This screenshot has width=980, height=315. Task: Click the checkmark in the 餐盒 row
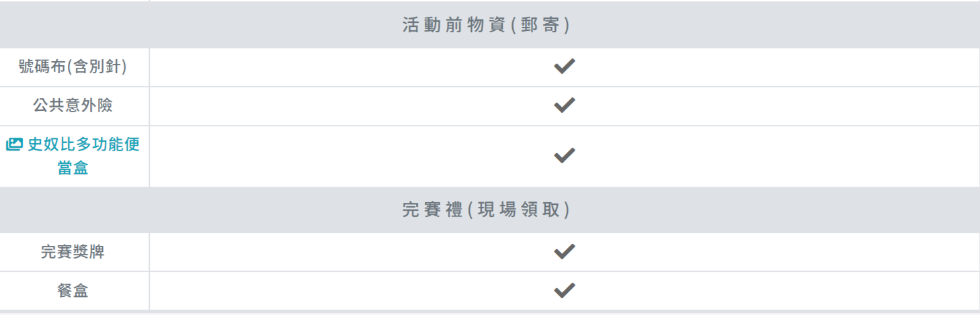point(564,291)
